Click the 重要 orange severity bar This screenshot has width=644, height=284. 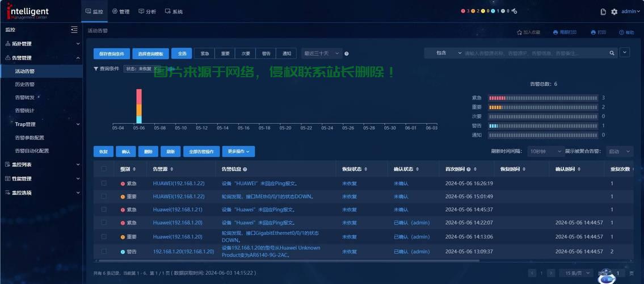click(542, 107)
